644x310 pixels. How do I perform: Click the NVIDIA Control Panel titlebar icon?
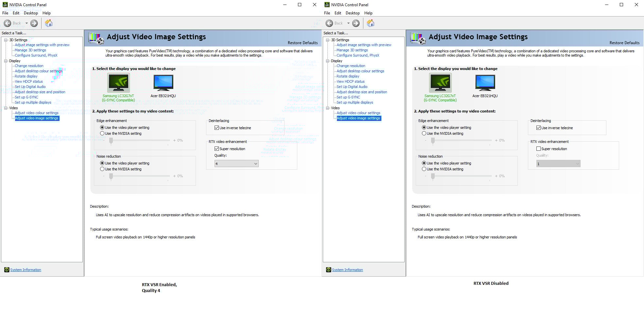click(x=5, y=5)
